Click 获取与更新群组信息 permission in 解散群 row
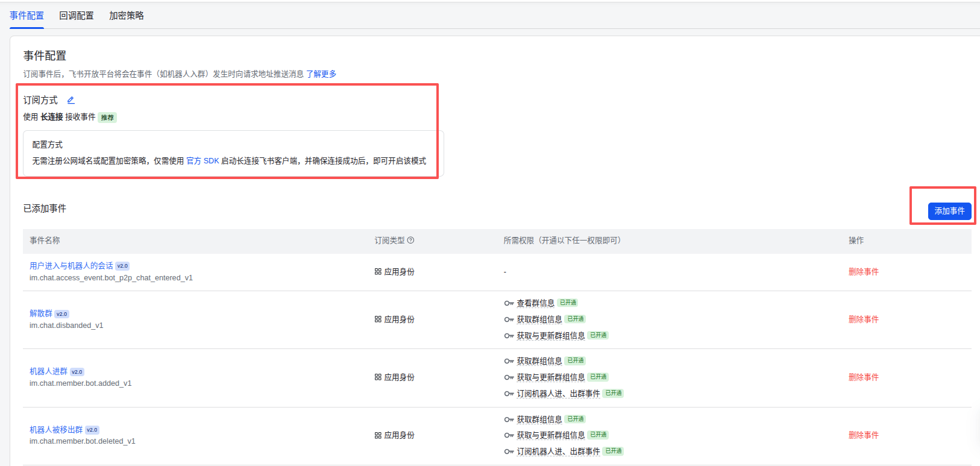 551,336
